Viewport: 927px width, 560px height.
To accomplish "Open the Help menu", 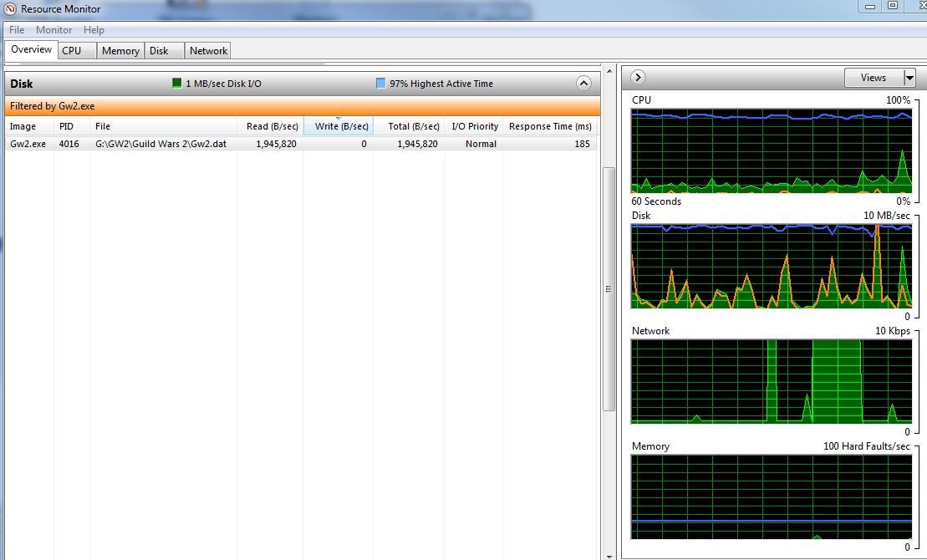I will click(x=94, y=29).
